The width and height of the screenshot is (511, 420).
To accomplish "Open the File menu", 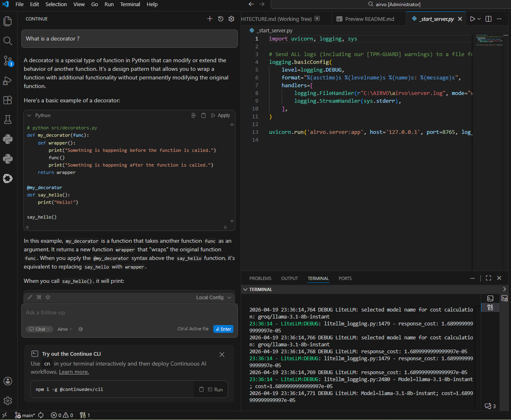I will tap(19, 4).
